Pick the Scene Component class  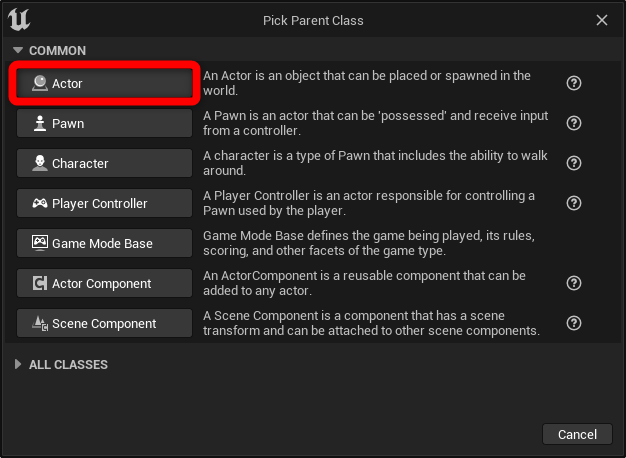[x=104, y=323]
